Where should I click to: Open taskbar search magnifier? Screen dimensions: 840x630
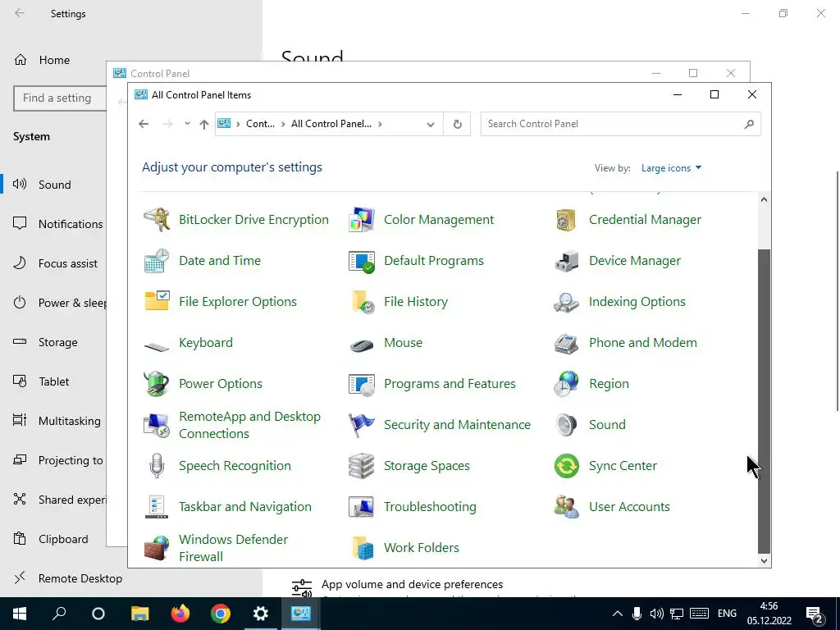coord(59,614)
